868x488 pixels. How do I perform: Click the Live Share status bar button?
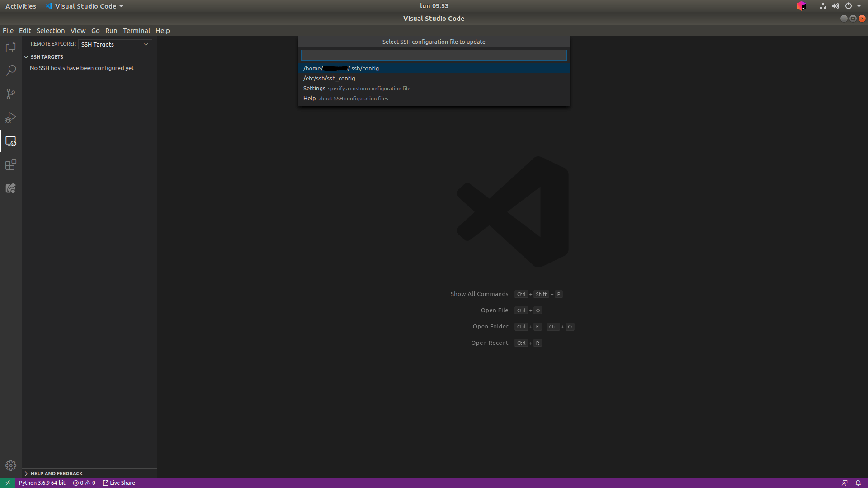119,483
